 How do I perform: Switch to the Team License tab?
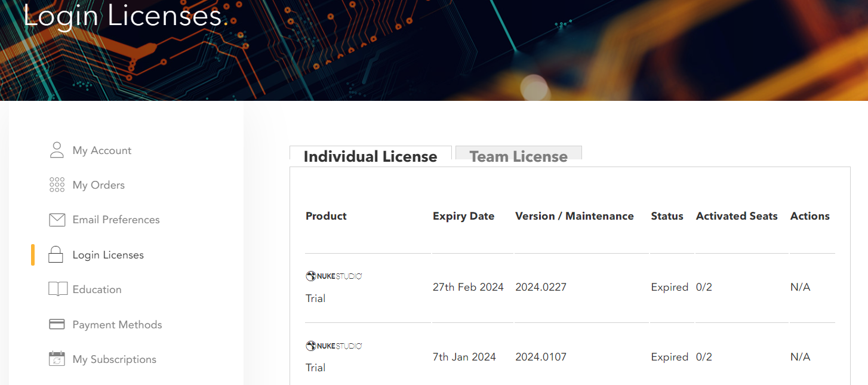tap(518, 156)
